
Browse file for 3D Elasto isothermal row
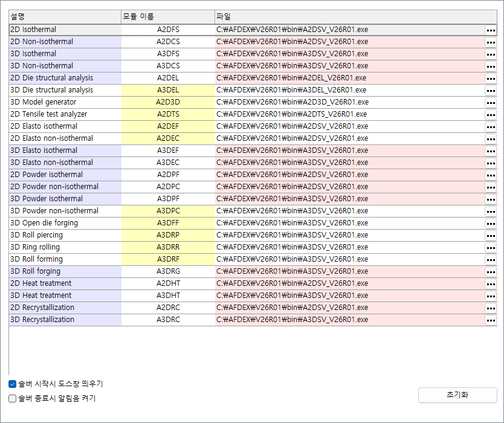tap(491, 150)
